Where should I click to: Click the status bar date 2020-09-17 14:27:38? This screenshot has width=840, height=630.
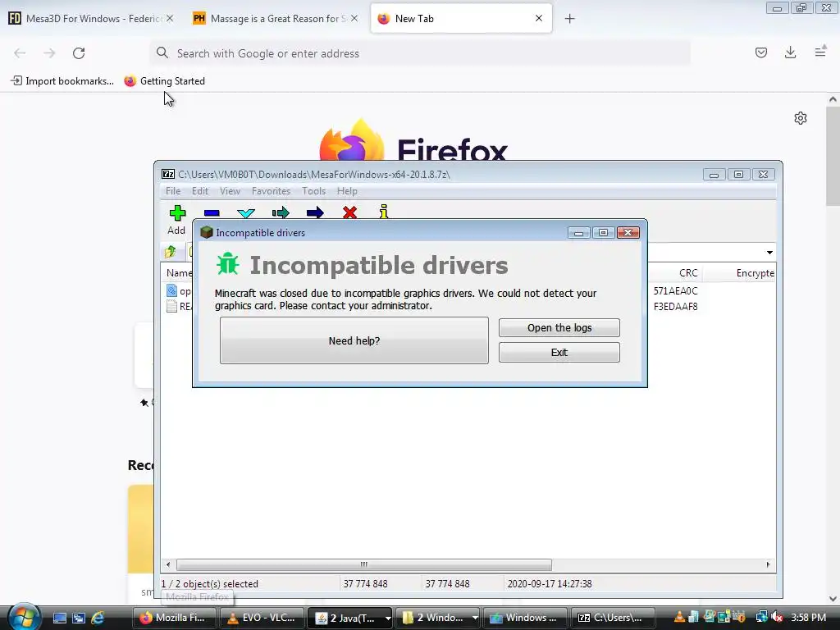pos(550,584)
